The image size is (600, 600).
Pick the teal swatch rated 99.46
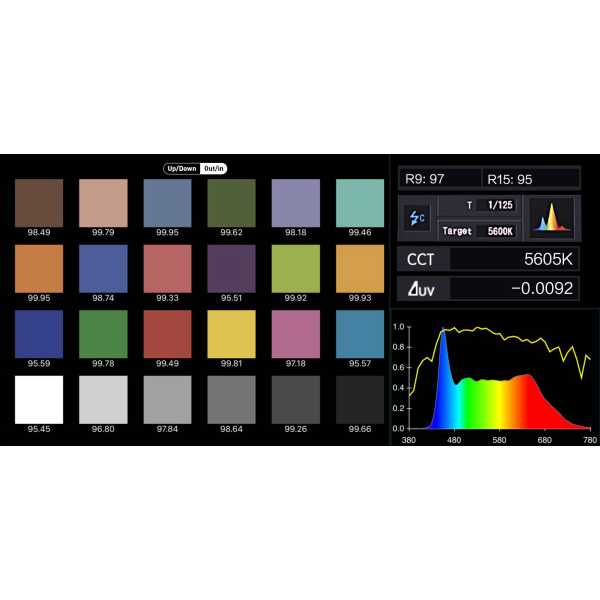tap(359, 203)
